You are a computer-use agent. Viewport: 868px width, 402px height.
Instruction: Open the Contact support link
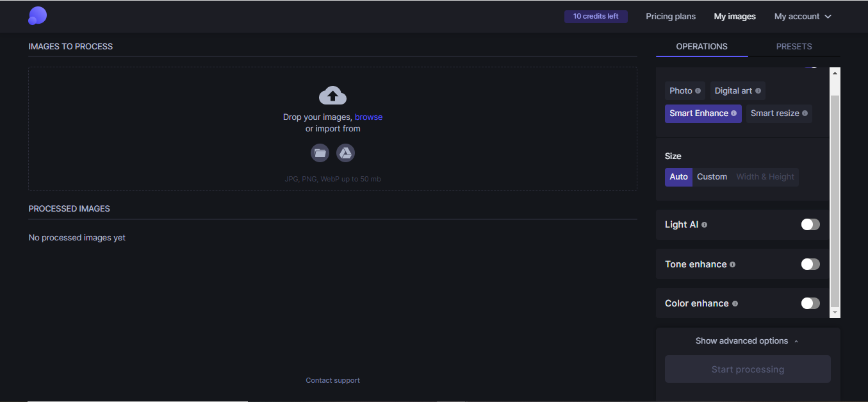pos(332,381)
